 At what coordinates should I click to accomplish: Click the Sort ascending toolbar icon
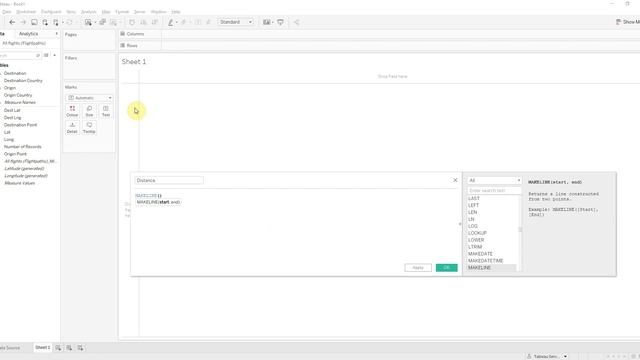tap(143, 22)
